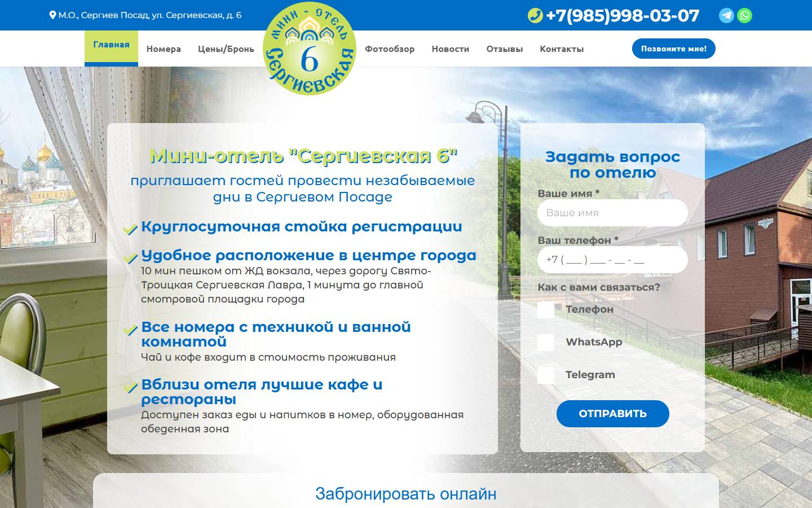Screen dimensions: 812x508
Task: Open the Telegram contact icon in header
Action: coord(726,15)
